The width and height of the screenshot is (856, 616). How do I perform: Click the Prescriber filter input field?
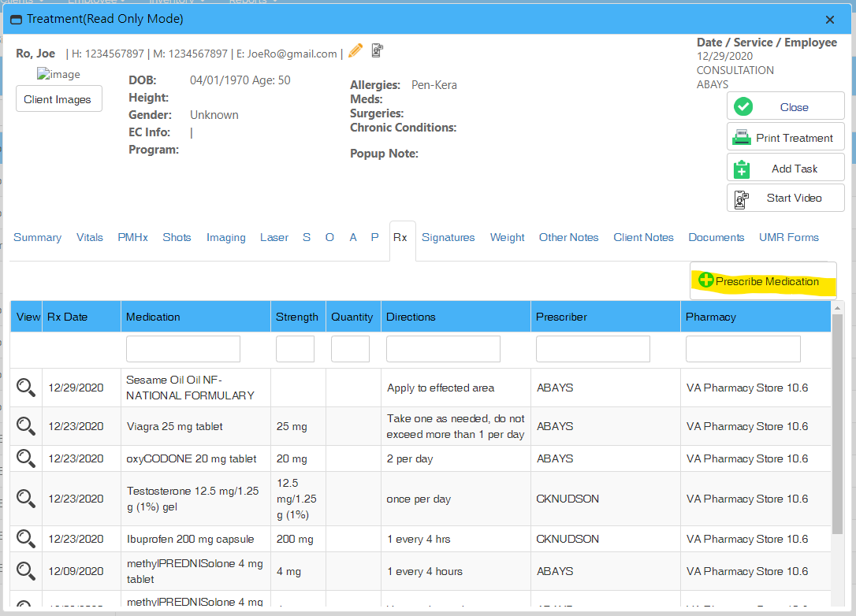[593, 349]
